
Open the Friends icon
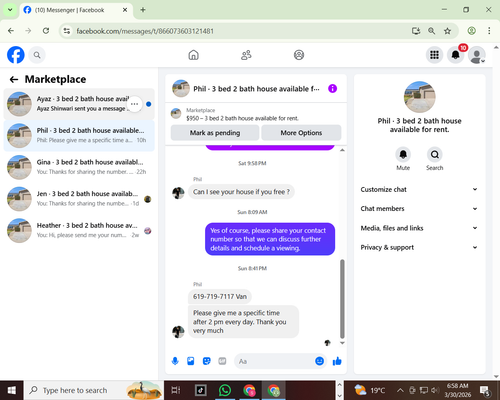(246, 55)
